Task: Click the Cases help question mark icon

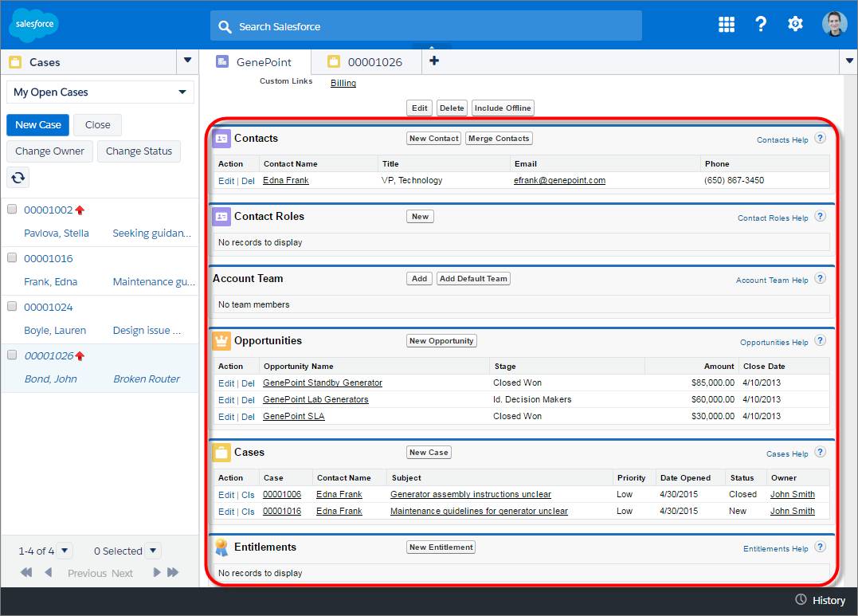Action: pos(820,453)
